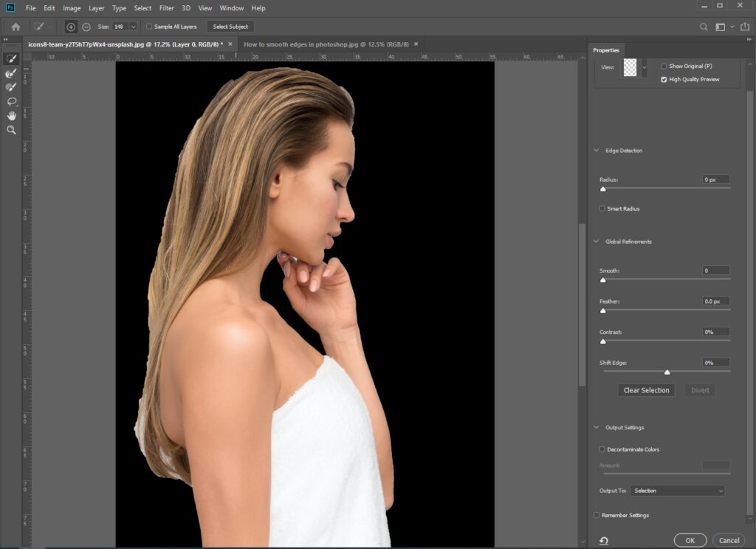Click the Cancel button
Screen dimensions: 756x549
coord(729,540)
